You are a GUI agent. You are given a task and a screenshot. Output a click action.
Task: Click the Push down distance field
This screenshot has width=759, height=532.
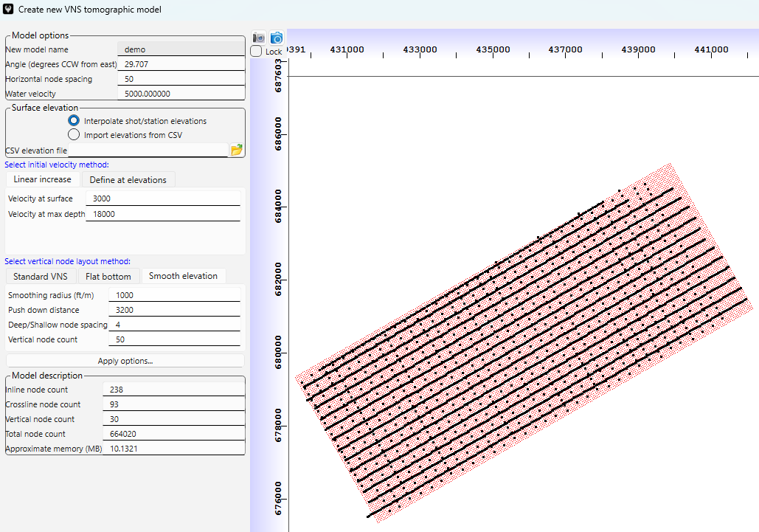click(x=175, y=310)
